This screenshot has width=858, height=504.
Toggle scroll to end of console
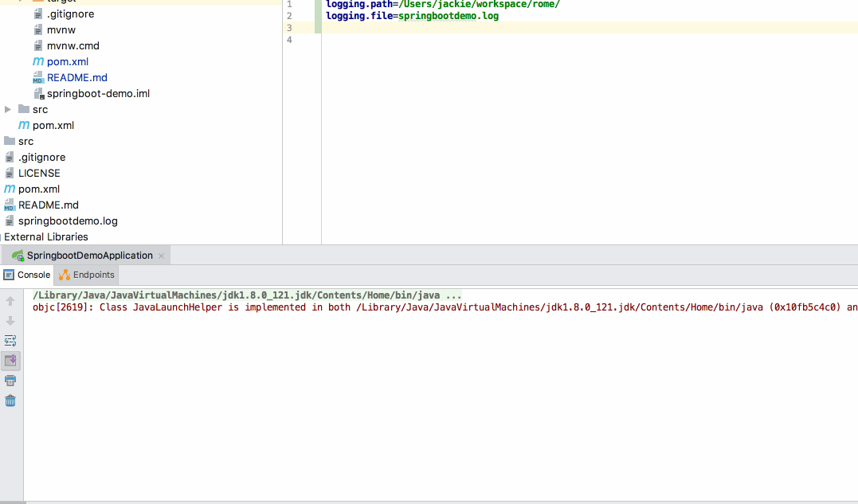click(10, 361)
